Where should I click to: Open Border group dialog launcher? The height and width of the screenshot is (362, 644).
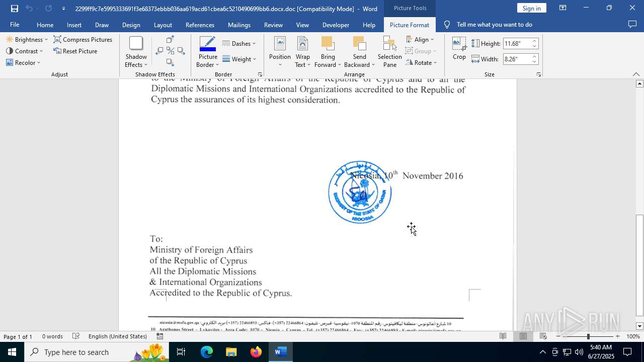click(260, 74)
